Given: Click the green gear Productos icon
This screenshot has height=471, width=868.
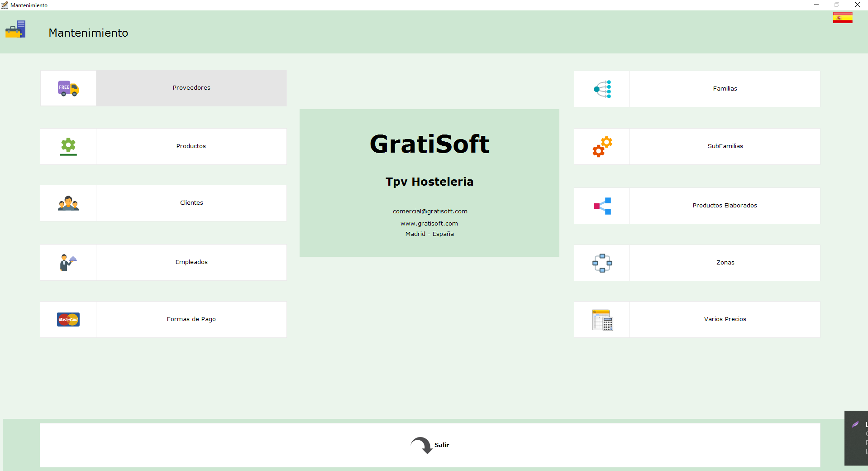Looking at the screenshot, I should [68, 146].
